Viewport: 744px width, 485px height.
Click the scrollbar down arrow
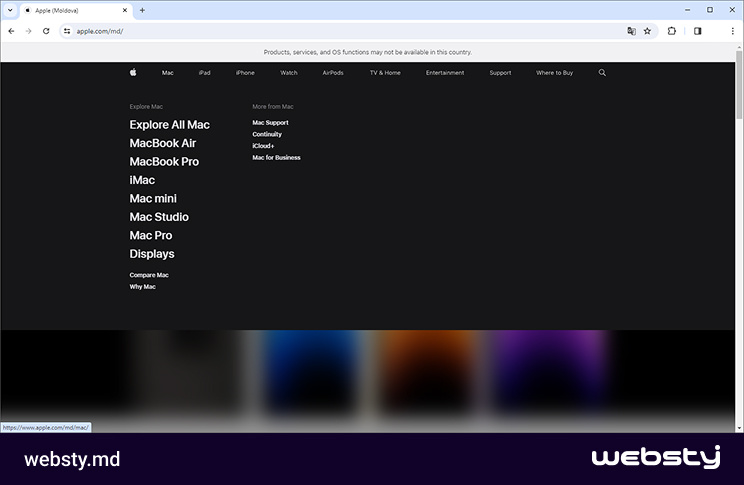coord(739,428)
